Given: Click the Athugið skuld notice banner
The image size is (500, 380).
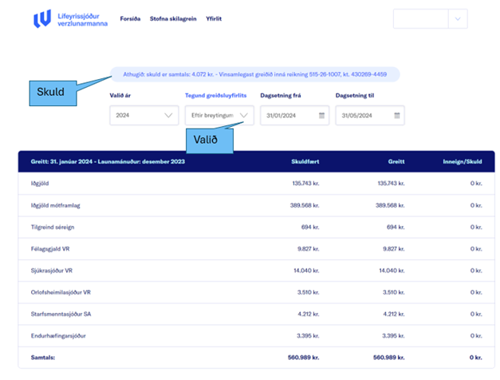Looking at the screenshot, I should [x=255, y=74].
